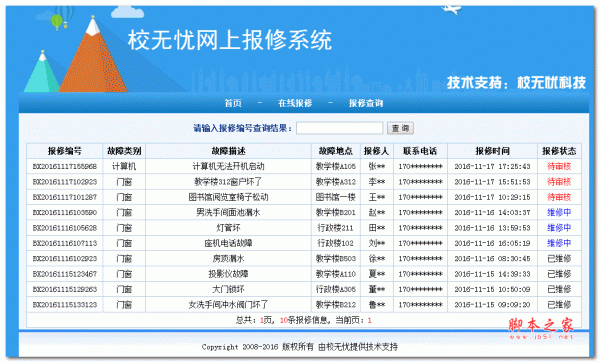This screenshot has width=600, height=363.
Task: Click 已维修 status in 鲁** row
Action: click(x=559, y=304)
